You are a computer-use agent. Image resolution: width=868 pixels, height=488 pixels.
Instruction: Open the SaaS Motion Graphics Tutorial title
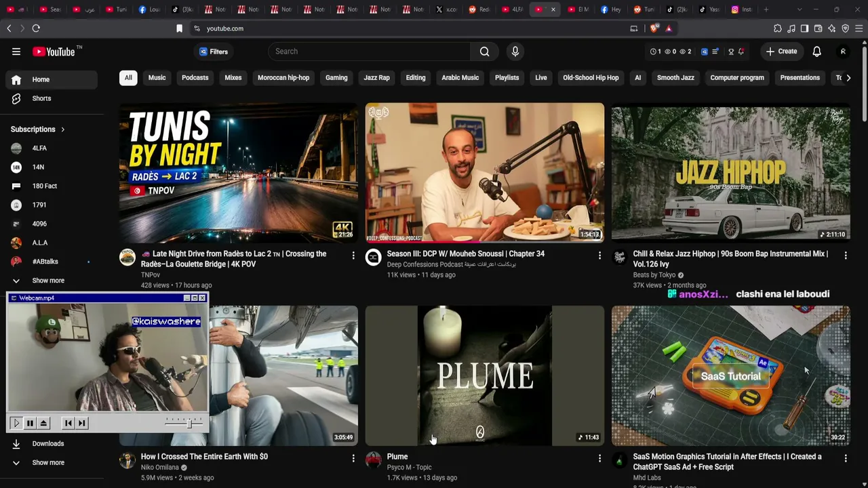click(x=727, y=462)
